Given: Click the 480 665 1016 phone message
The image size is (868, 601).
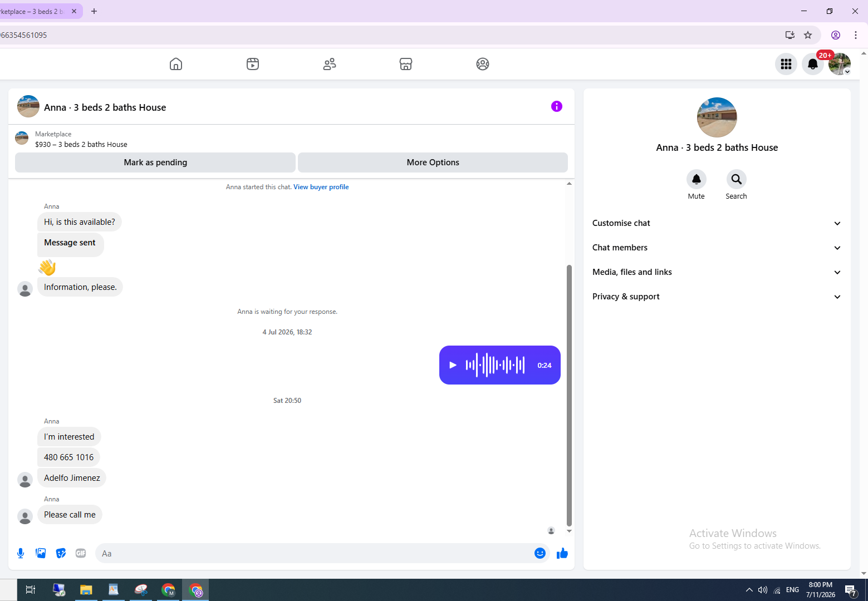Looking at the screenshot, I should click(x=69, y=457).
